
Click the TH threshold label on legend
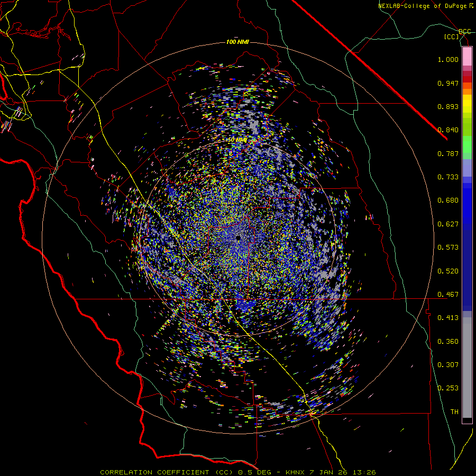454,412
